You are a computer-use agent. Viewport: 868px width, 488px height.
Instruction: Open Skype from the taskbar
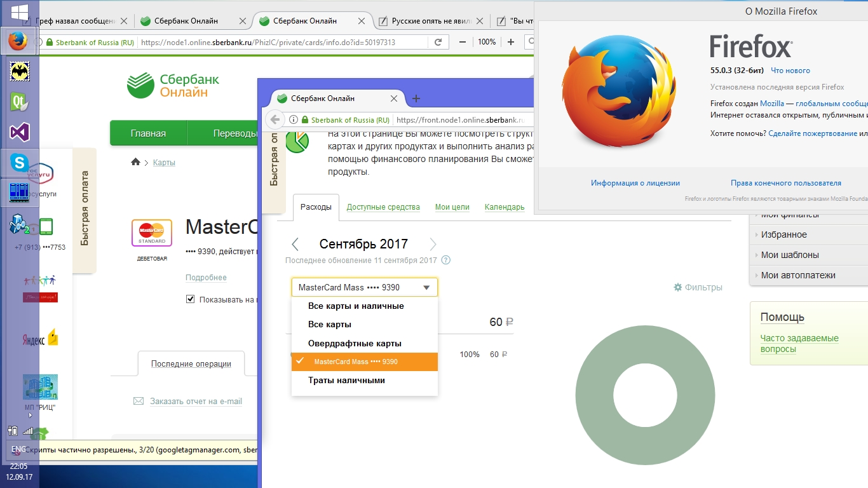tap(20, 163)
